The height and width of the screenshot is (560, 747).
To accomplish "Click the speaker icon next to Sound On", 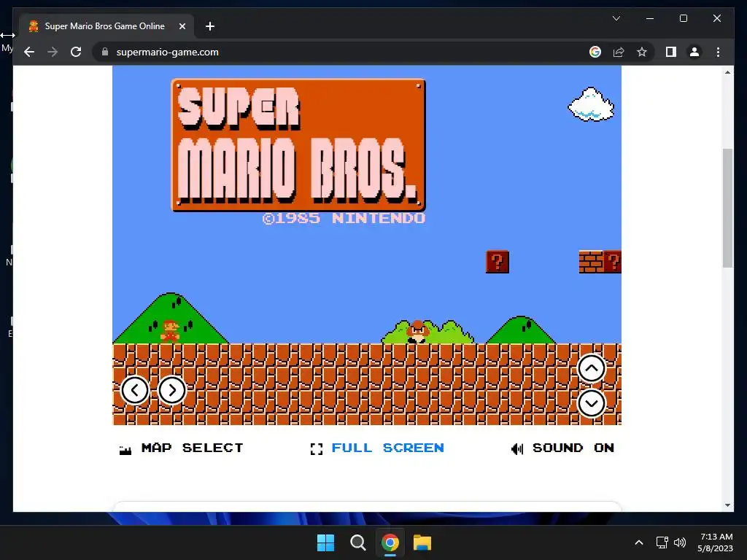I will click(x=517, y=448).
